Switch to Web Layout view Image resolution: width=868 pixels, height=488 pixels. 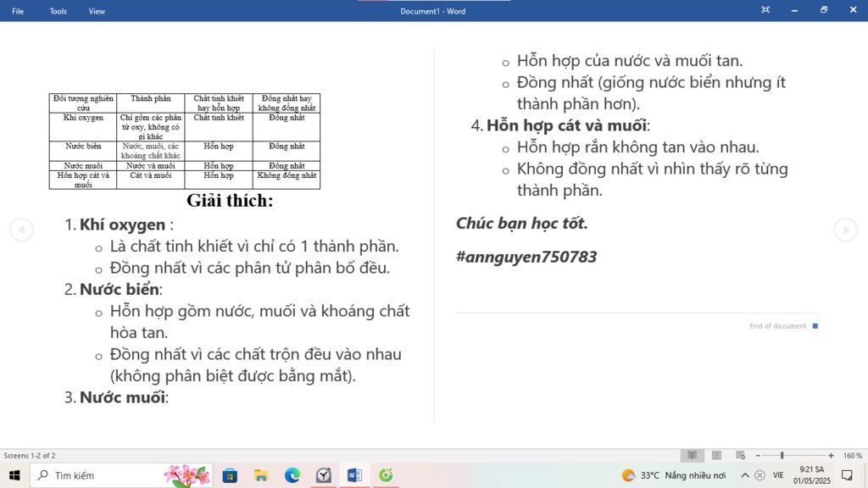click(740, 455)
